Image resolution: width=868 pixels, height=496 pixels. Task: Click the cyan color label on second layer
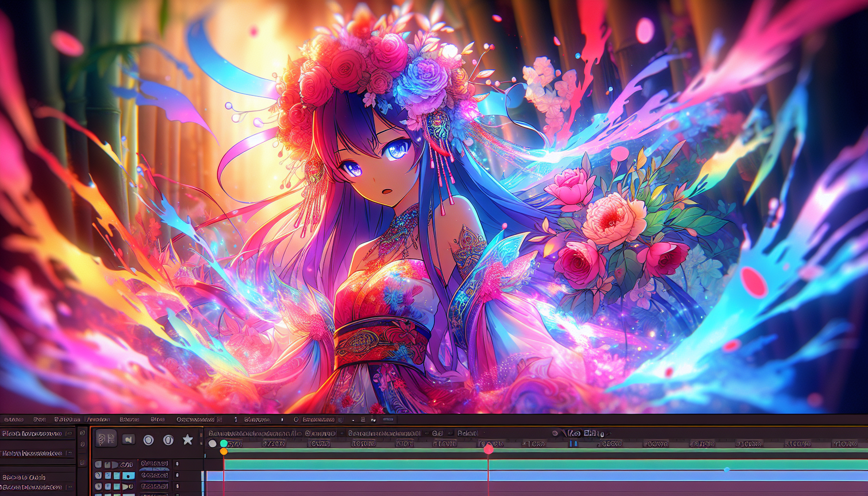click(x=128, y=476)
